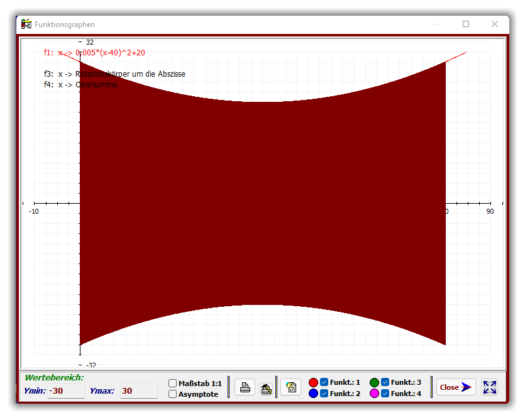Viewport: 525px width, 420px height.
Task: Click the red color circle for function 1
Action: coord(313,382)
